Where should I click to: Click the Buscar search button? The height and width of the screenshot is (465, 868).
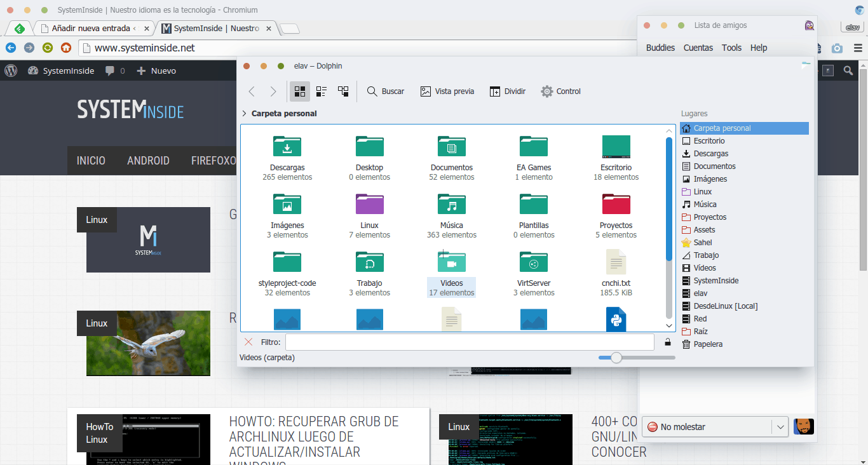(x=386, y=91)
